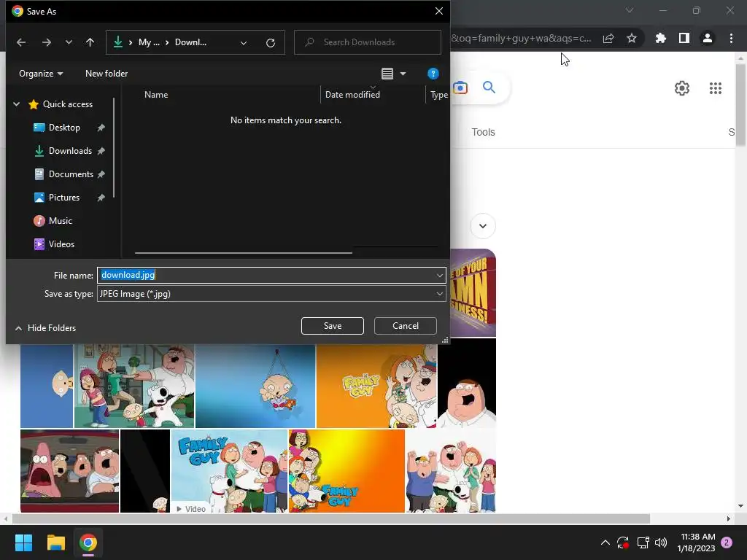
Task: Toggle Chrome side panel
Action: 684,38
